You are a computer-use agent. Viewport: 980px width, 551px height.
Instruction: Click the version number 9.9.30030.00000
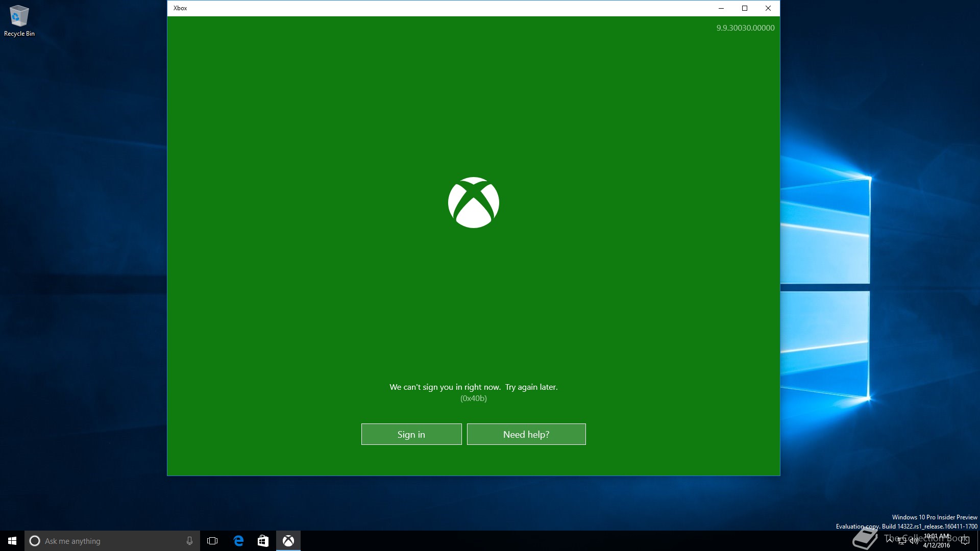pyautogui.click(x=745, y=28)
